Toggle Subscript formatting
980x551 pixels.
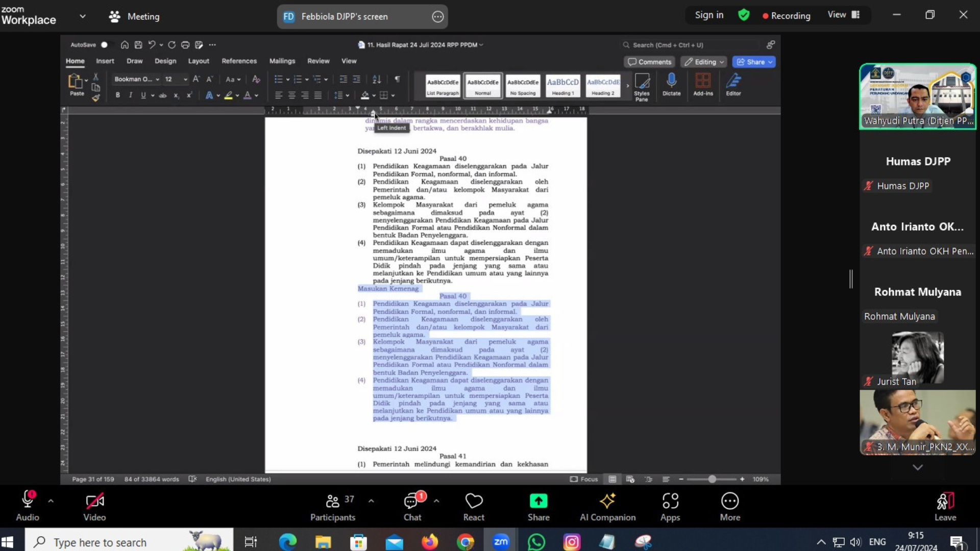coord(176,95)
